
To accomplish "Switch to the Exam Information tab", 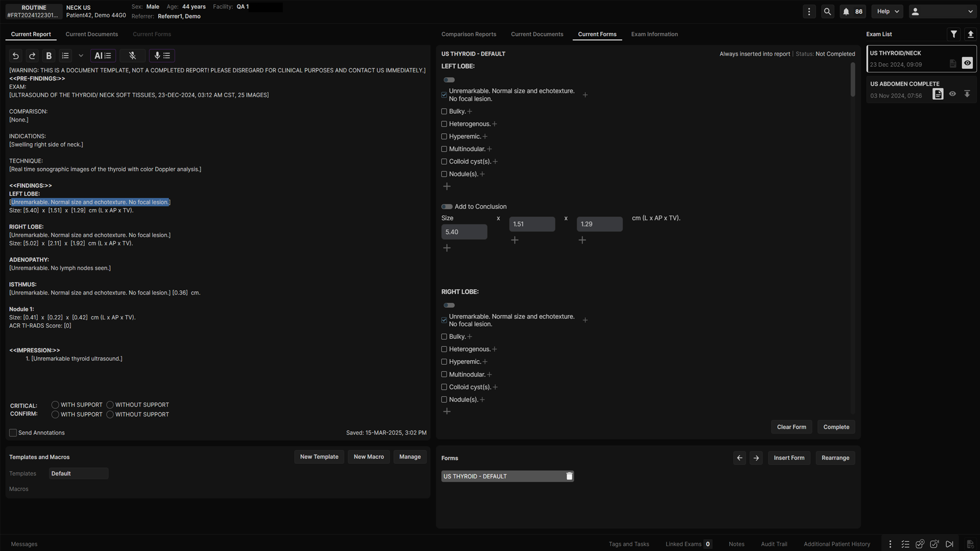I will coord(654,34).
